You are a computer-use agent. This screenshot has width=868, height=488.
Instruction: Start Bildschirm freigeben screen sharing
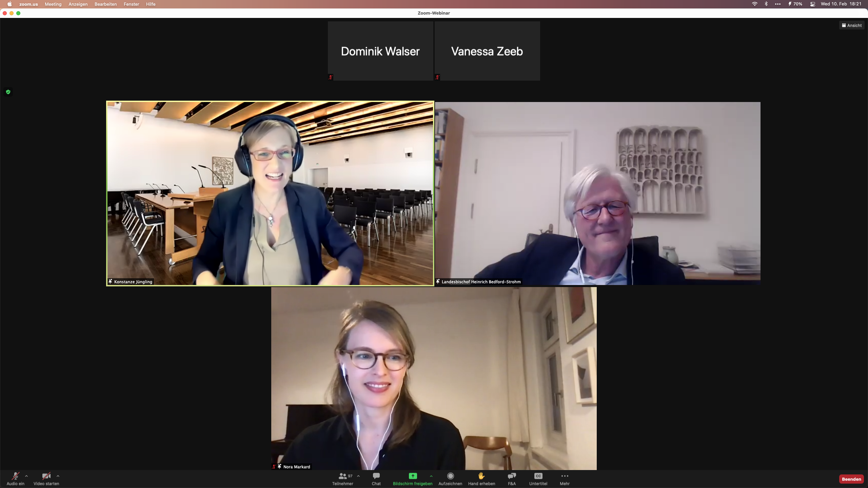coord(412,479)
